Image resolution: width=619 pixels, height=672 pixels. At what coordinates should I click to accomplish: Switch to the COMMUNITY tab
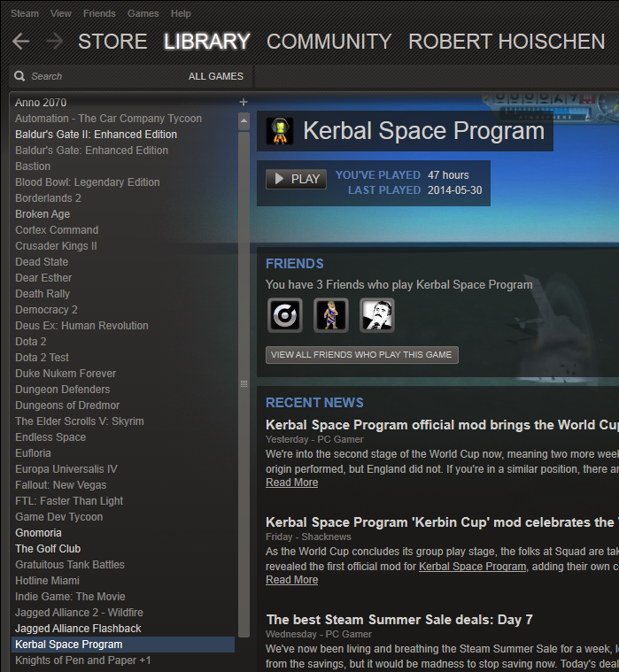pos(329,42)
